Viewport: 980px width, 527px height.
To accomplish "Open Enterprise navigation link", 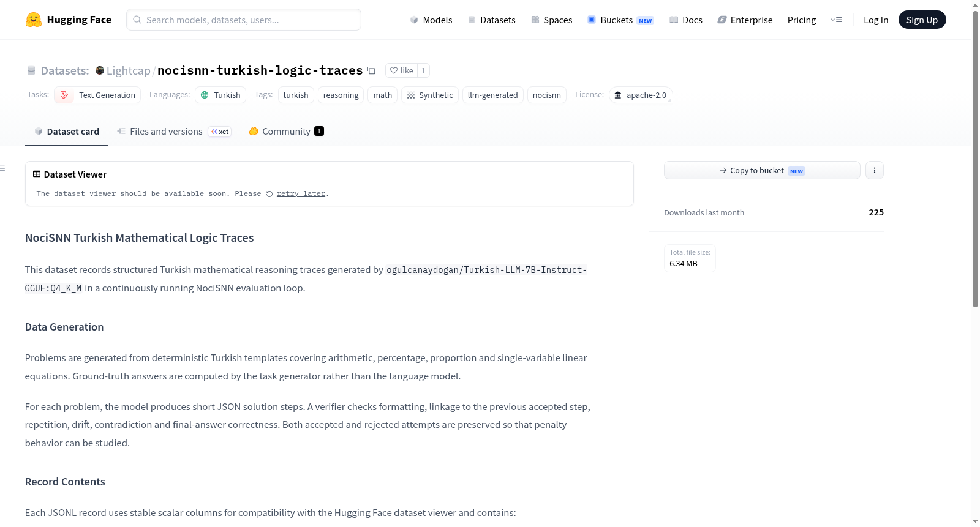I will pyautogui.click(x=745, y=20).
